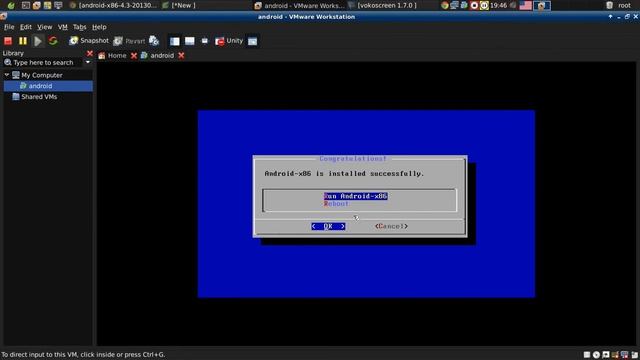This screenshot has height=360, width=640.
Task: Click the android - VMware Workstation taskbar entry
Action: tap(299, 5)
